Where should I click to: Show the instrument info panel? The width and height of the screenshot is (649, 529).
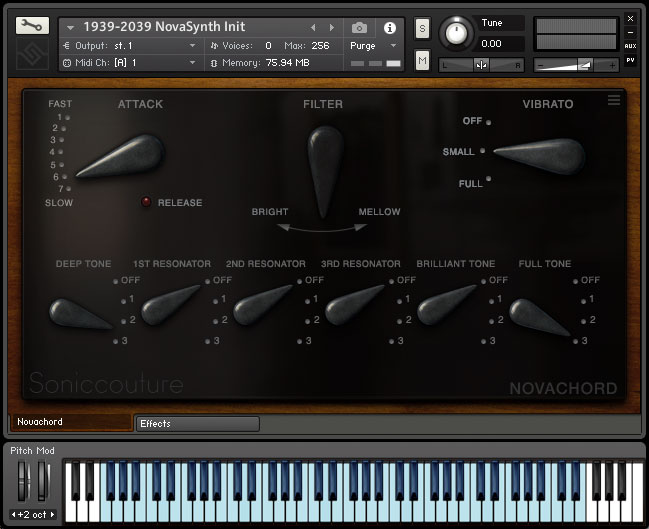[x=389, y=28]
